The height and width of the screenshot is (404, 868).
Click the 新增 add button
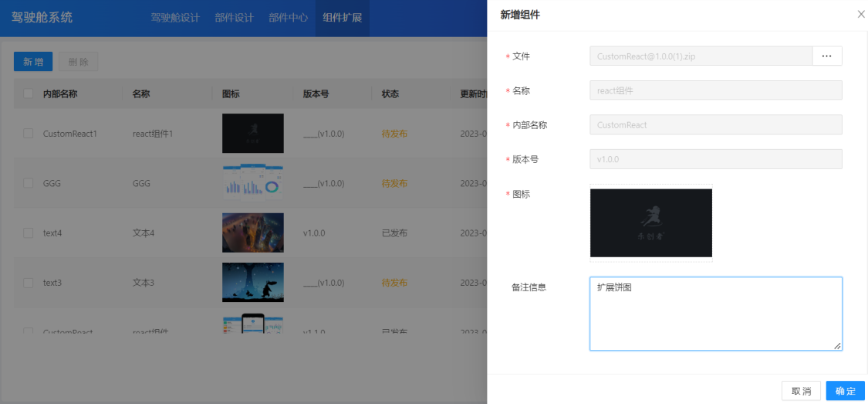point(33,63)
